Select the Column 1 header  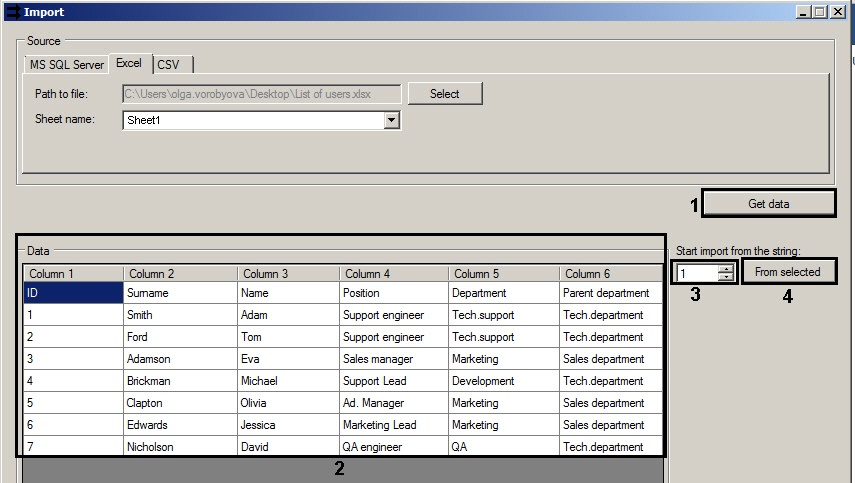73,274
